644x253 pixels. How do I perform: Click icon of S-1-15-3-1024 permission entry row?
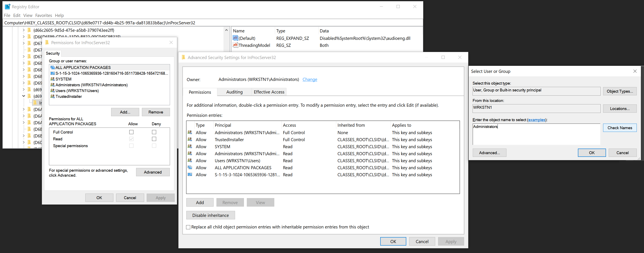190,174
